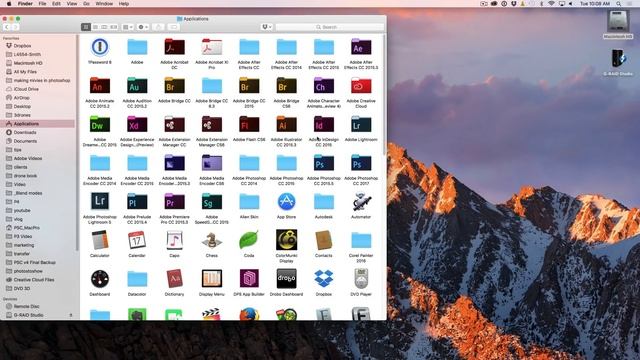Open the Adobe Lightroom folder

tap(361, 124)
